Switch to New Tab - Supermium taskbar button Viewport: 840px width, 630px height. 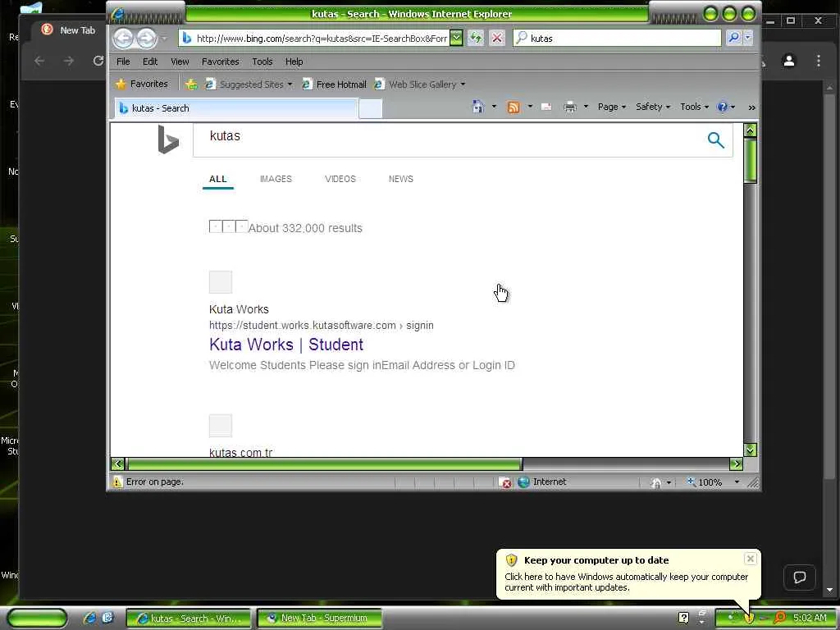(x=320, y=619)
